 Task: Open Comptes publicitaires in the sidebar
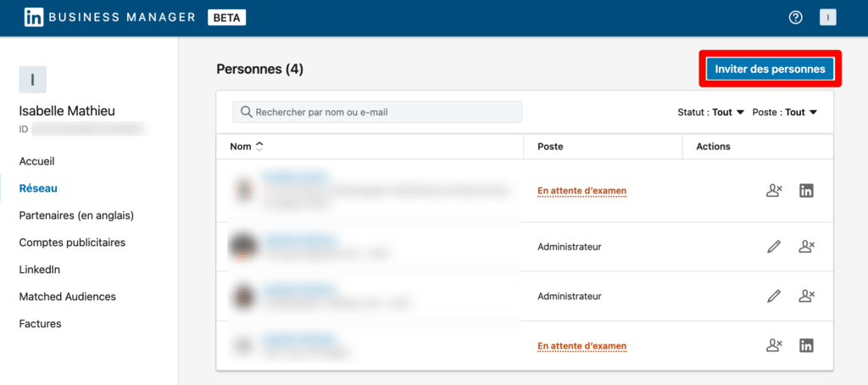pos(72,243)
